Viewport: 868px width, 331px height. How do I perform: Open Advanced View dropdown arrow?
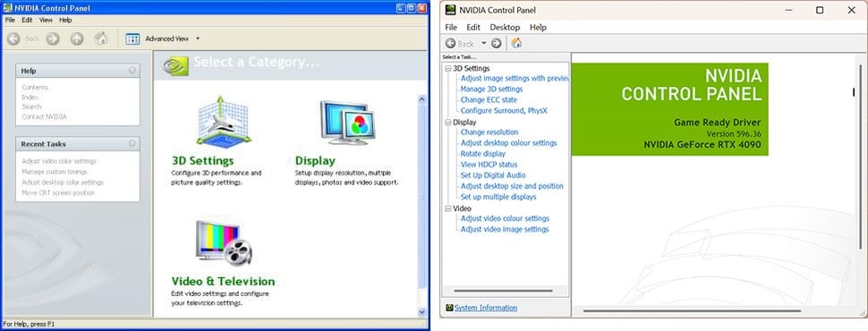pos(198,38)
